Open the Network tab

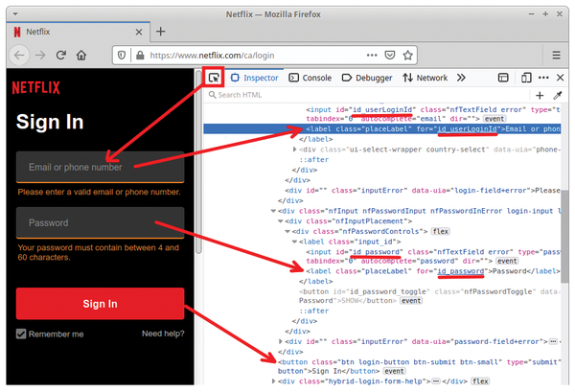[425, 78]
